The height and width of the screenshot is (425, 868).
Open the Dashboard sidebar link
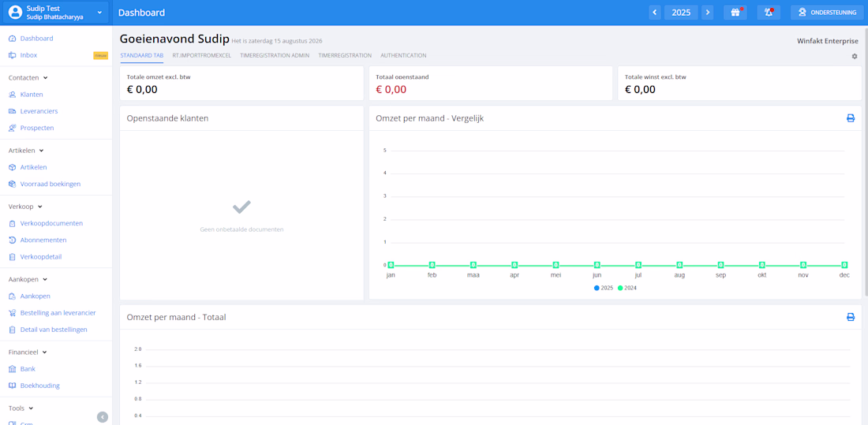tap(36, 38)
